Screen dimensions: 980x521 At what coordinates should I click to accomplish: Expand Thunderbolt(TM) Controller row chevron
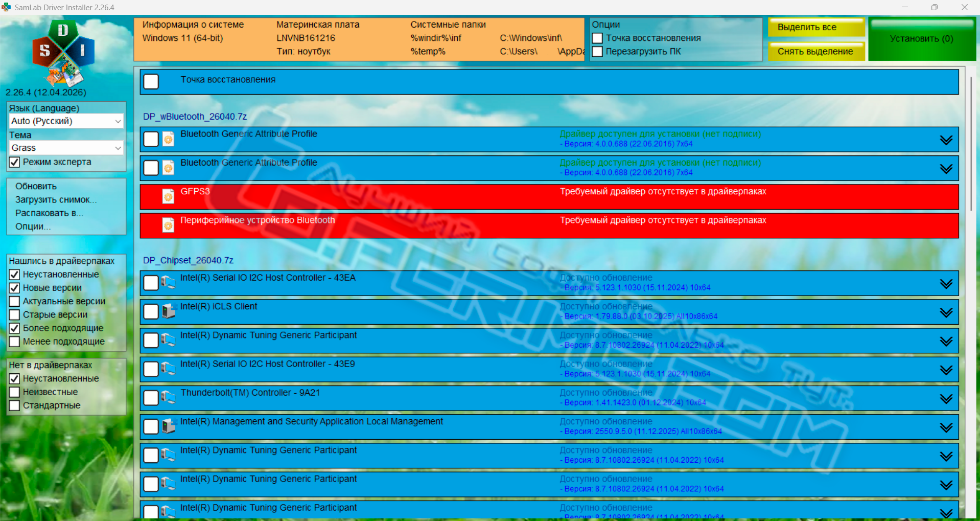tap(946, 399)
